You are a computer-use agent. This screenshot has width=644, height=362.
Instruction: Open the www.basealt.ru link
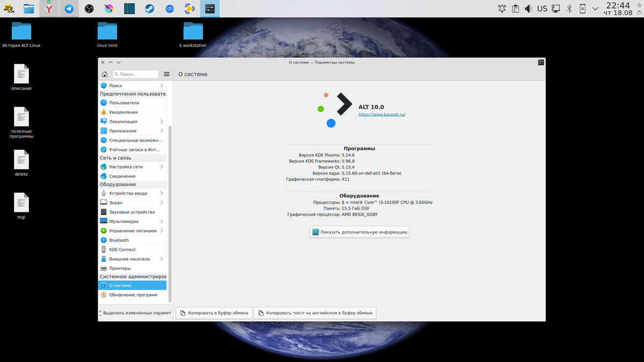pyautogui.click(x=382, y=115)
